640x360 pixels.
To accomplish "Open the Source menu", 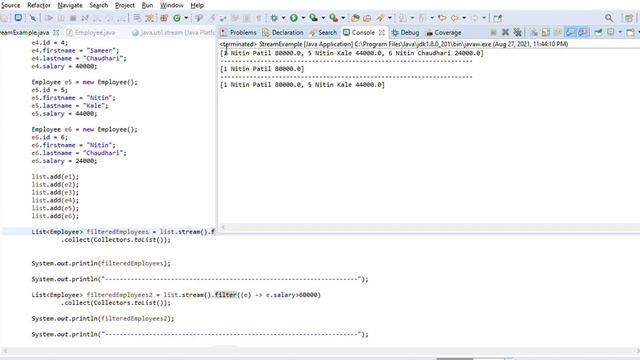I will pos(10,5).
